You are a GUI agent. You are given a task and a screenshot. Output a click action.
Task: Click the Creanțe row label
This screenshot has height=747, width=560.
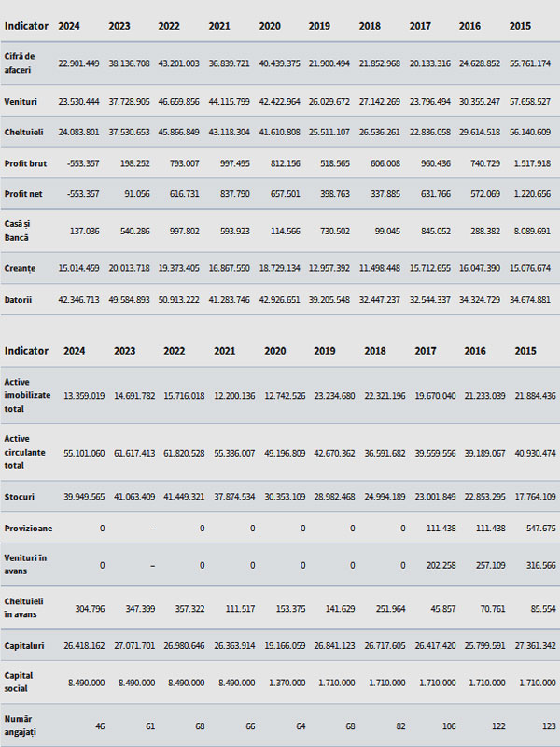[20, 268]
